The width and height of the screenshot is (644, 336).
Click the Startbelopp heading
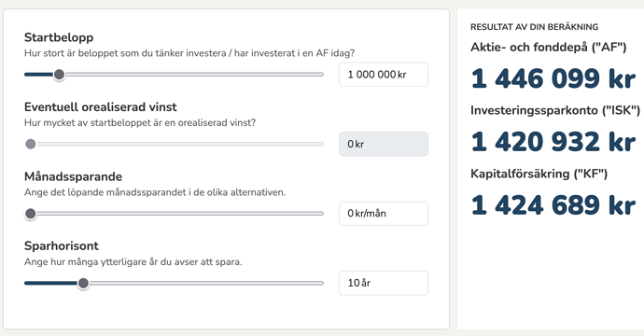coord(59,37)
